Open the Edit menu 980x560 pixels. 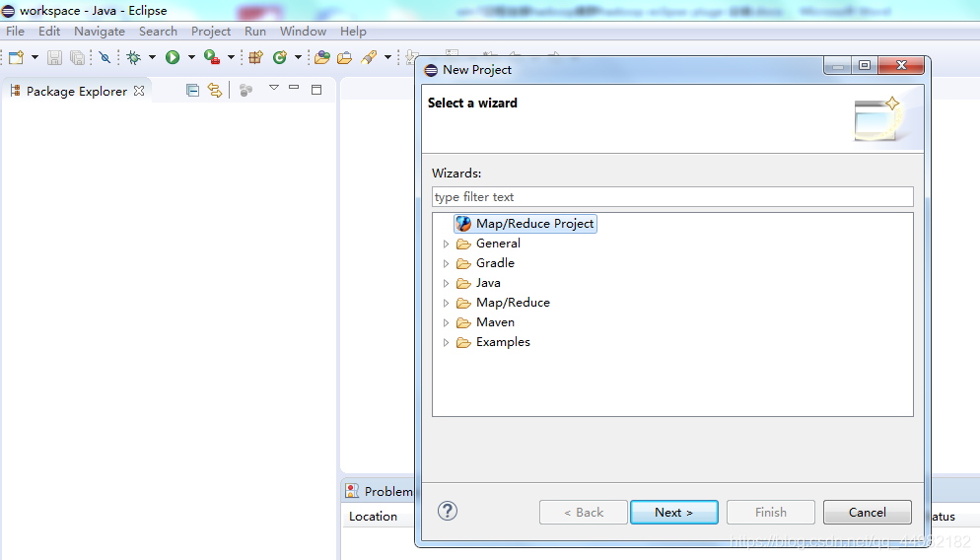coord(48,32)
